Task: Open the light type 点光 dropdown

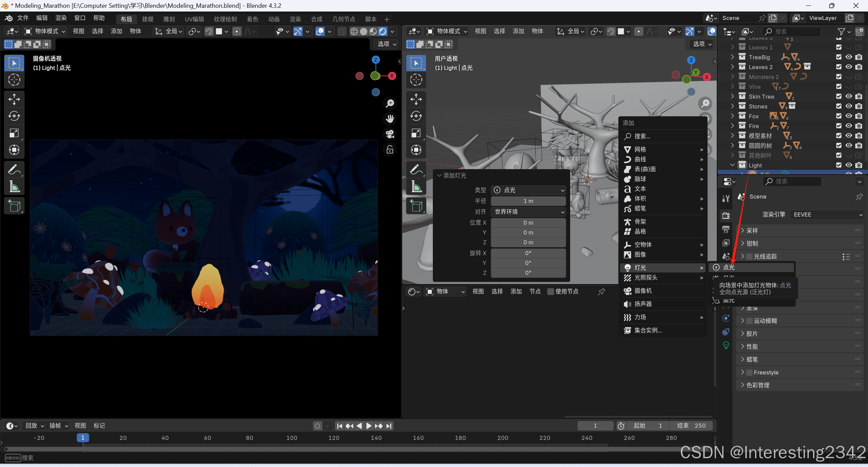Action: [528, 190]
